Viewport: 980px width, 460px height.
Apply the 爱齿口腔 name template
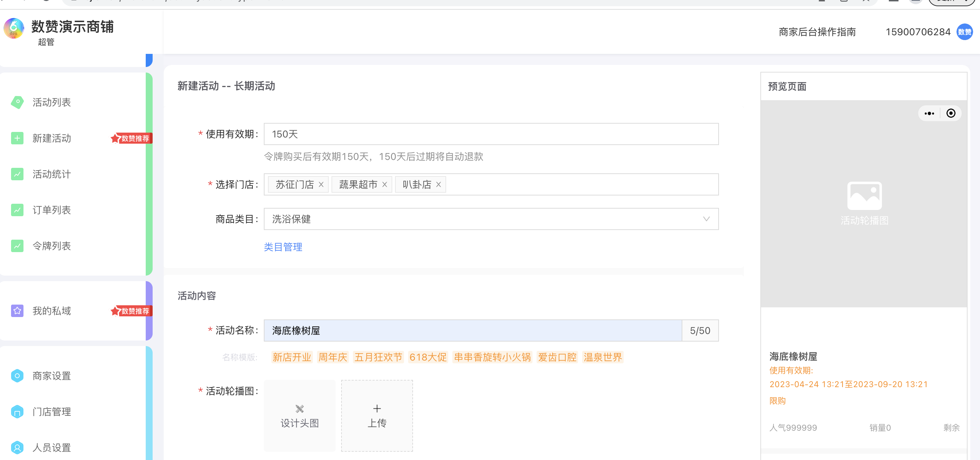click(x=557, y=357)
